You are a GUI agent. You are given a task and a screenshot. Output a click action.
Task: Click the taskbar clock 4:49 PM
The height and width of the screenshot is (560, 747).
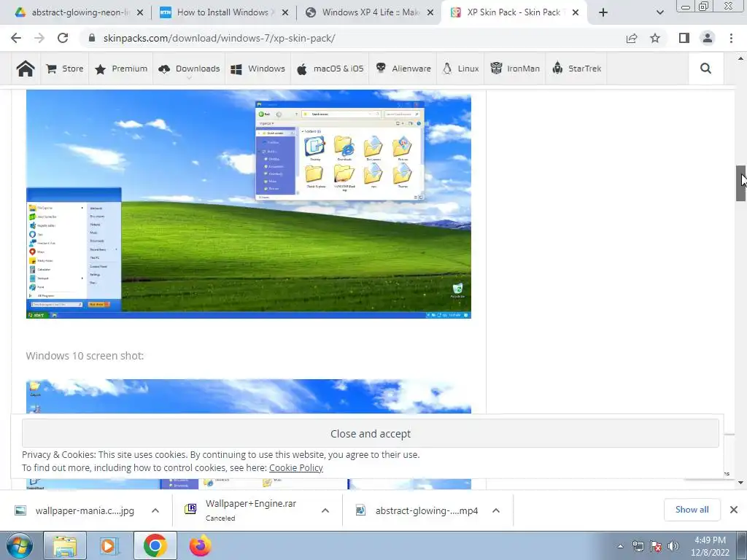point(710,546)
